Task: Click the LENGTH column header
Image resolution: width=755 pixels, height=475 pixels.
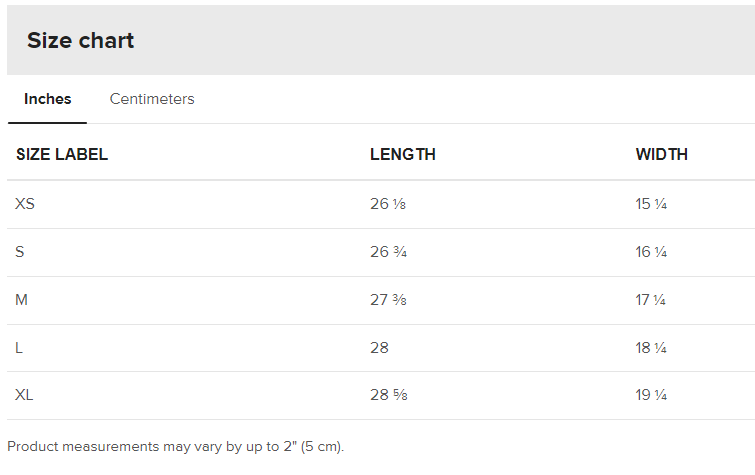Action: point(403,155)
